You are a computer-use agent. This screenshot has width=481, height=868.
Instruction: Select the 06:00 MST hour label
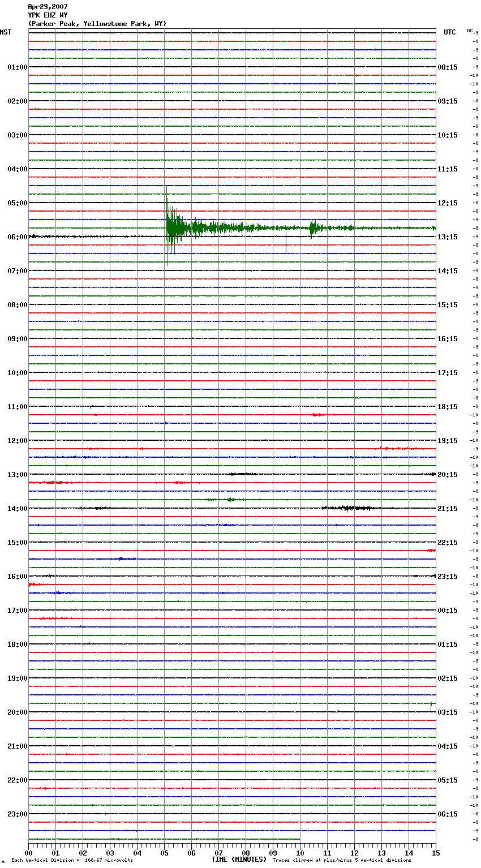(x=18, y=237)
